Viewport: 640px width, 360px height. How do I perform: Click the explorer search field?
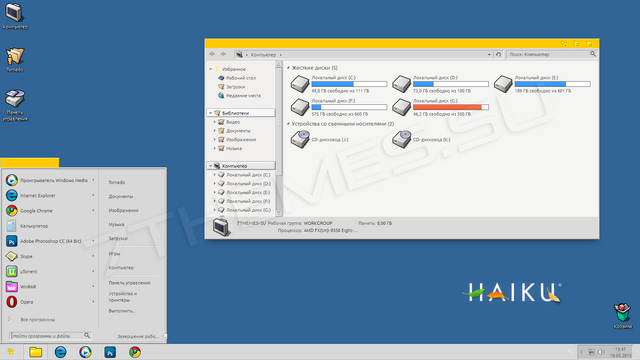(548, 54)
